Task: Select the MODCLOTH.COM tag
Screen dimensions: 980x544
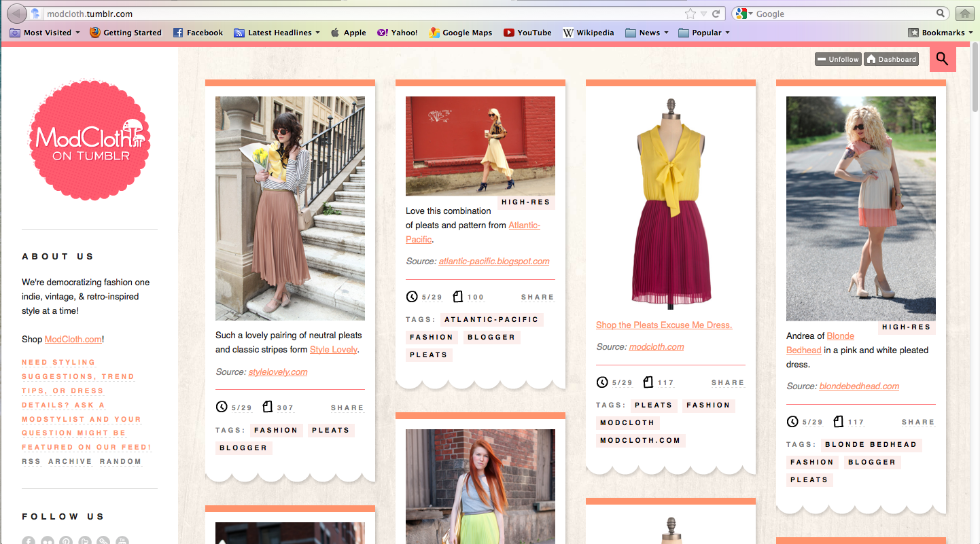Action: (640, 440)
